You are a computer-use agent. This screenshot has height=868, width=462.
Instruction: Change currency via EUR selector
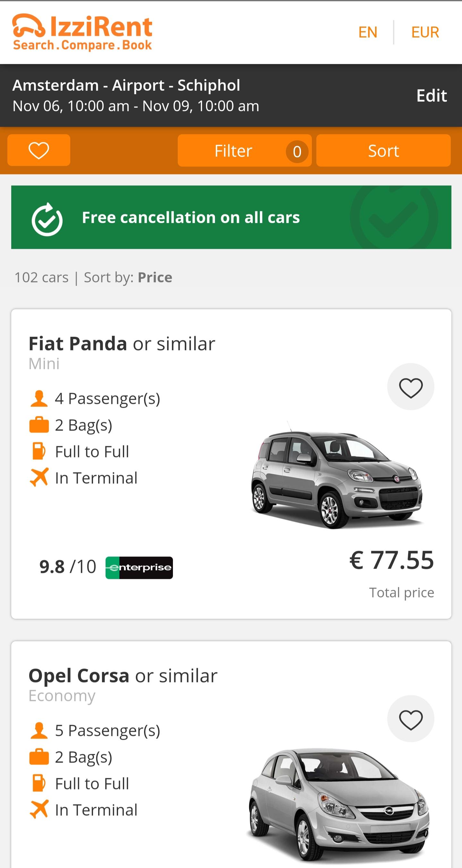(425, 32)
